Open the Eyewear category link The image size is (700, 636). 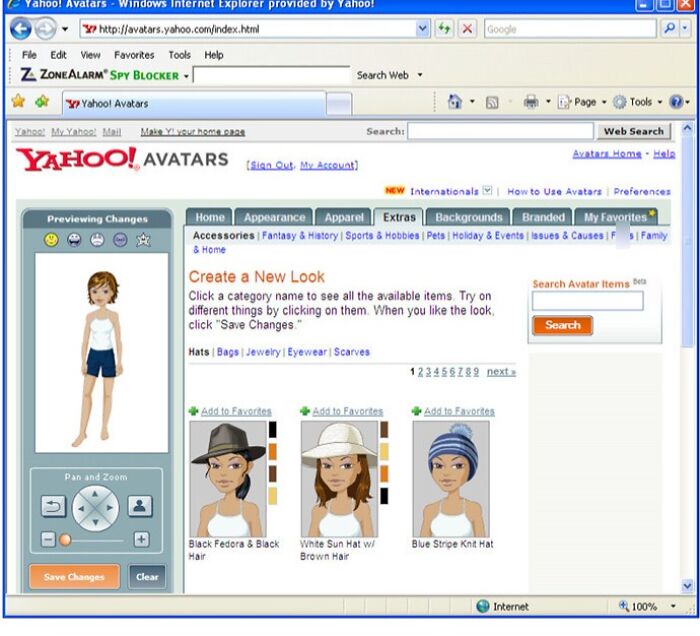(x=307, y=352)
